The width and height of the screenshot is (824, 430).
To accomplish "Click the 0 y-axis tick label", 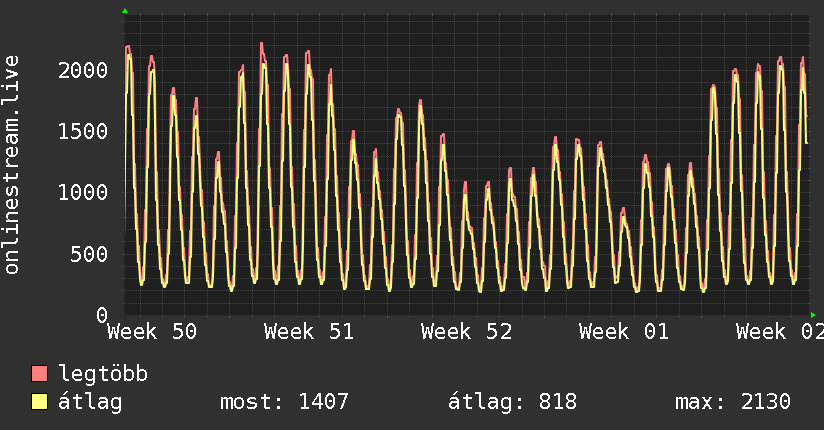I will (102, 315).
